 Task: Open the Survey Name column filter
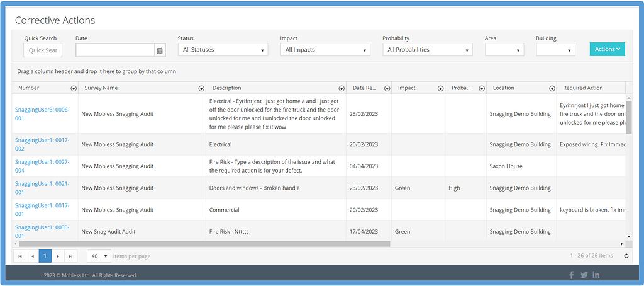click(201, 88)
